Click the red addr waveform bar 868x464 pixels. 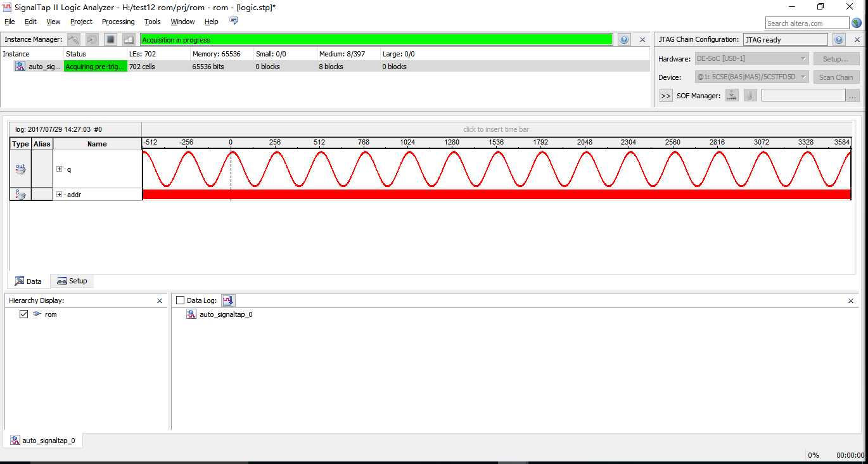[x=497, y=195]
